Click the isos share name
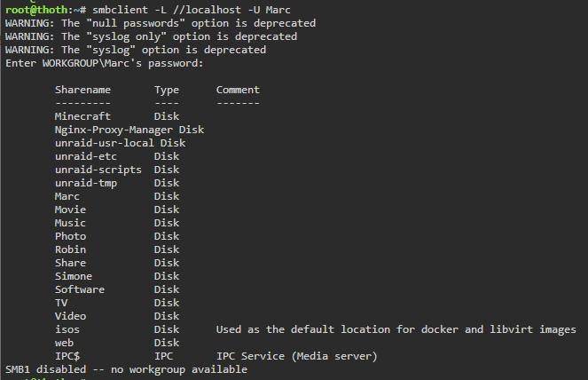588x380 pixels. click(67, 329)
